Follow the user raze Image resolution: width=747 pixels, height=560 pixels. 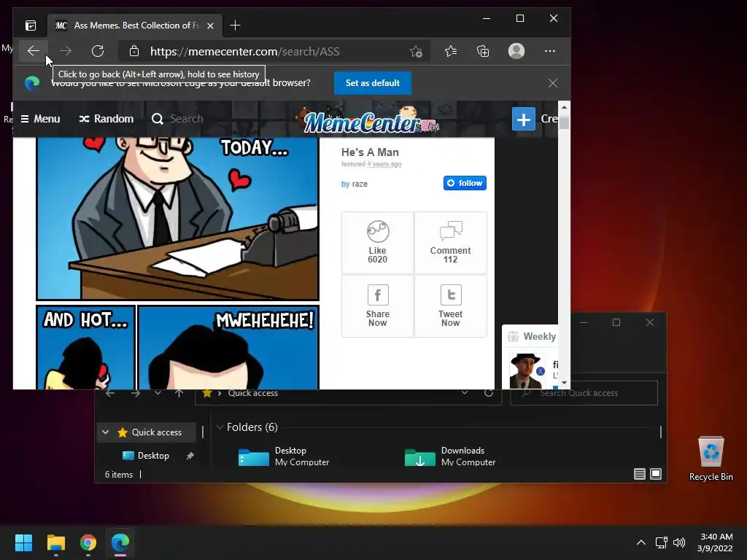click(x=465, y=183)
